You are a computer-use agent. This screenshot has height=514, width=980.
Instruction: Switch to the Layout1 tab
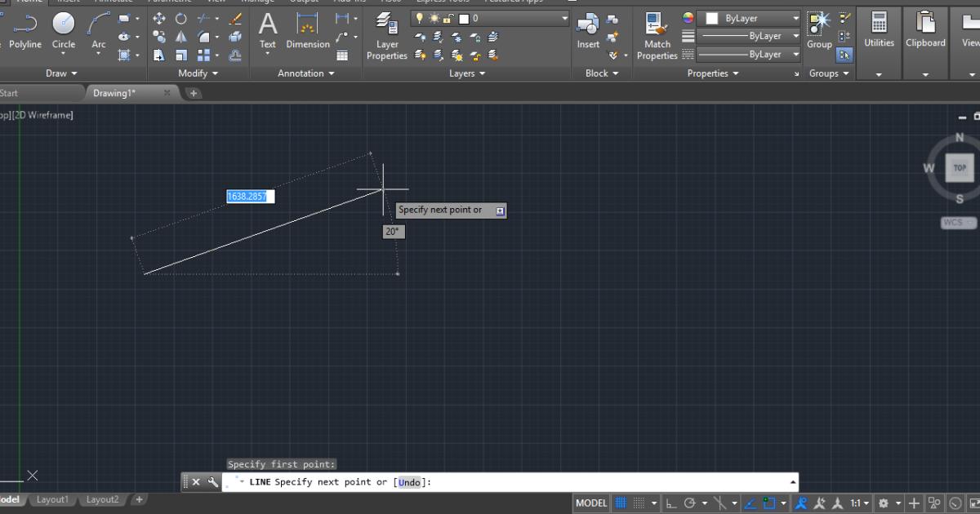(52, 499)
